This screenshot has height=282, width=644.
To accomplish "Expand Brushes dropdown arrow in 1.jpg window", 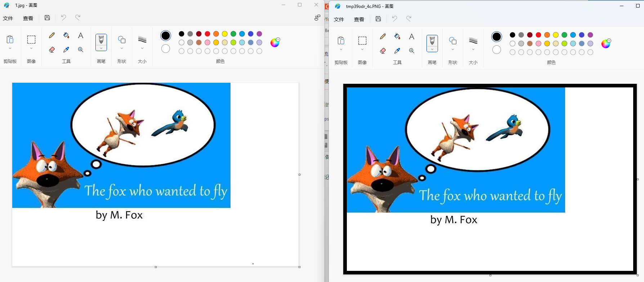I will [x=101, y=48].
